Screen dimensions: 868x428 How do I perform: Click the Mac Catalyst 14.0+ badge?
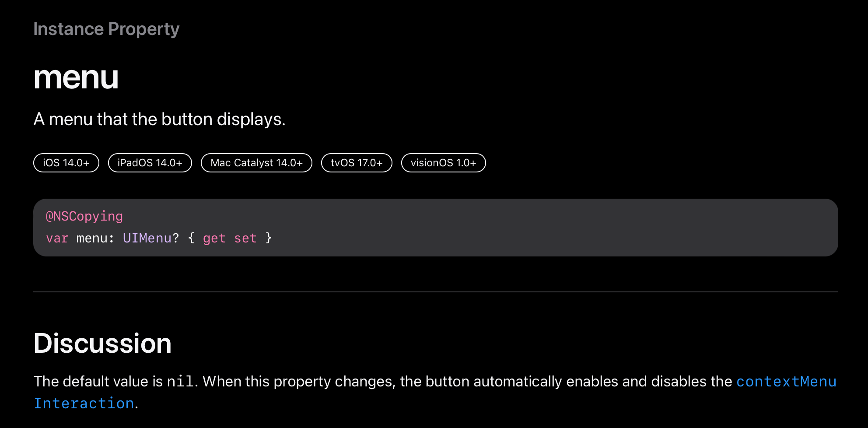pyautogui.click(x=256, y=163)
